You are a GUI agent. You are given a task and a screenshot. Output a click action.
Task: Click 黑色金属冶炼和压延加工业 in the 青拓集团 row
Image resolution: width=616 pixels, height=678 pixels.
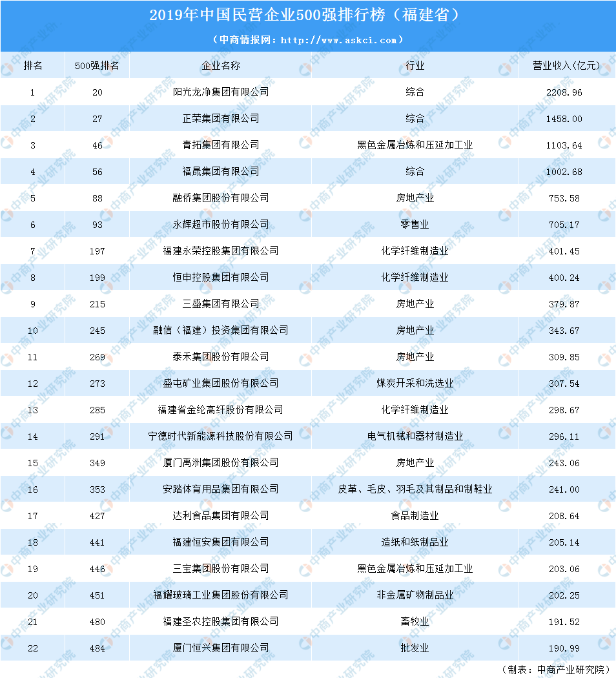[415, 145]
